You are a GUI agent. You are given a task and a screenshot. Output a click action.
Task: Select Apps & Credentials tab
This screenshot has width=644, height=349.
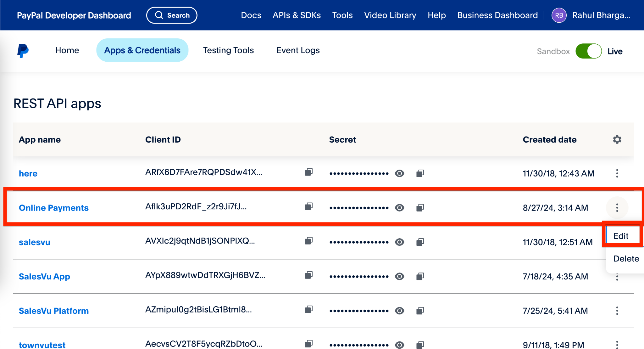[142, 50]
